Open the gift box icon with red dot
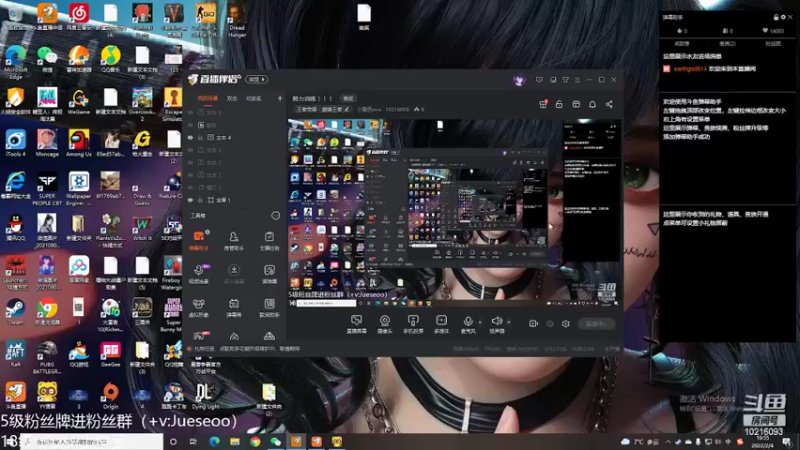The height and width of the screenshot is (450, 800). pos(543,104)
